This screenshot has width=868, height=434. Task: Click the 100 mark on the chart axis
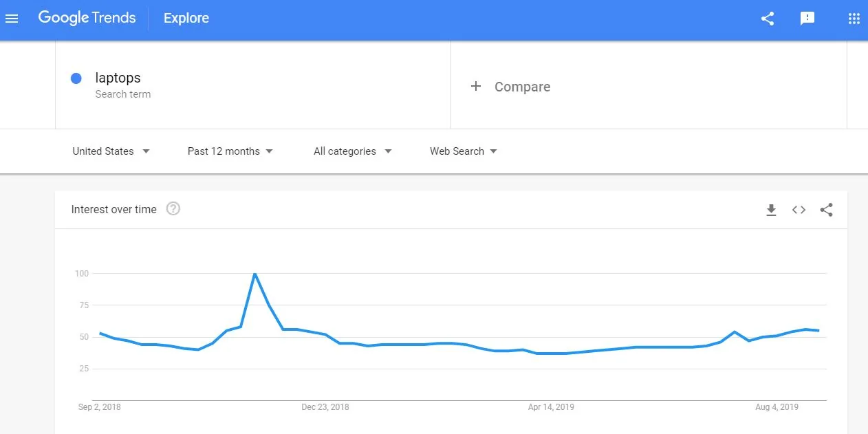coord(83,273)
